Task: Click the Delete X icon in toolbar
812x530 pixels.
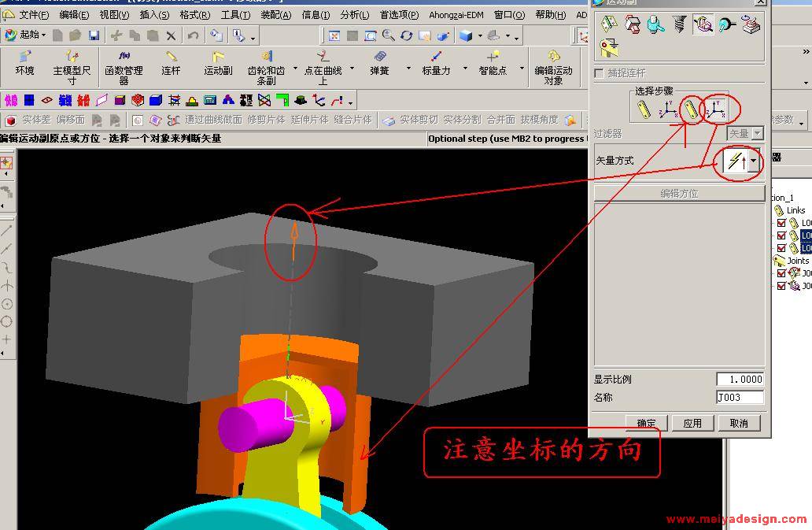Action: click(x=171, y=35)
